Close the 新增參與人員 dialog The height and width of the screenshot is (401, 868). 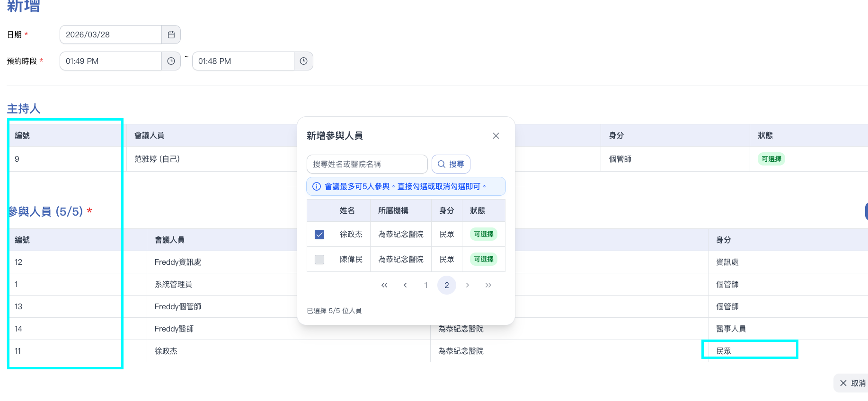click(x=496, y=136)
